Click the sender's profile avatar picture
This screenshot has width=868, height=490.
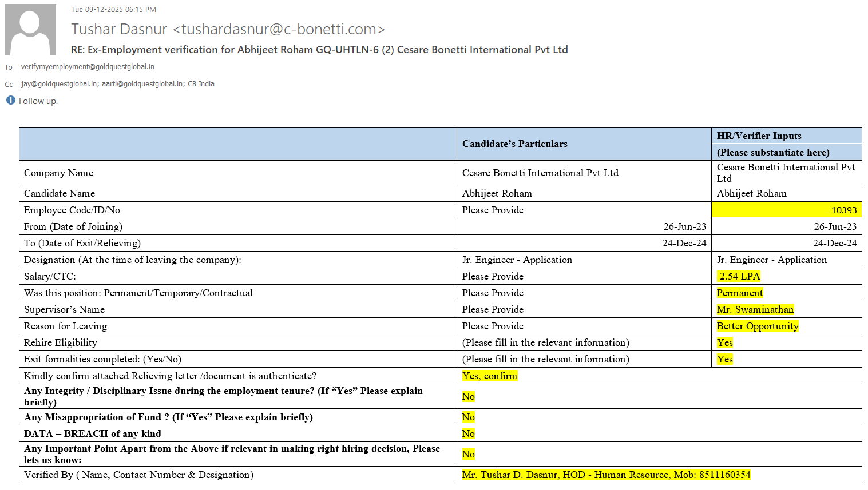coord(30,30)
